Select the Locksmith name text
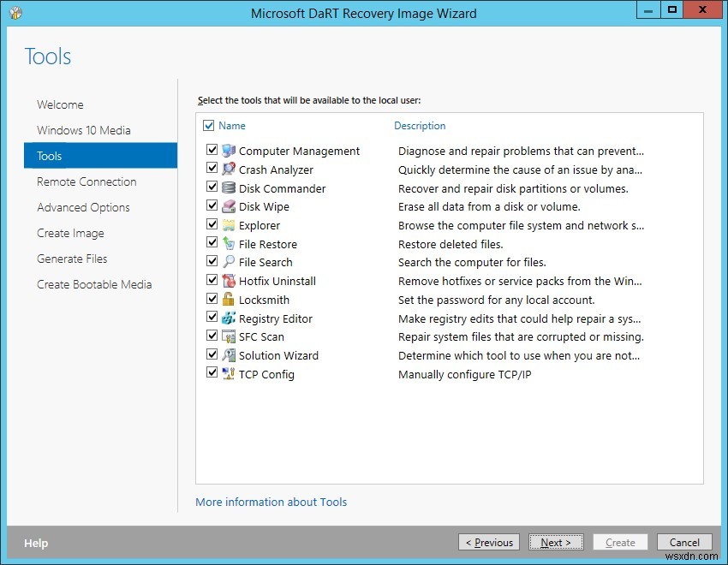This screenshot has width=728, height=565. [264, 300]
